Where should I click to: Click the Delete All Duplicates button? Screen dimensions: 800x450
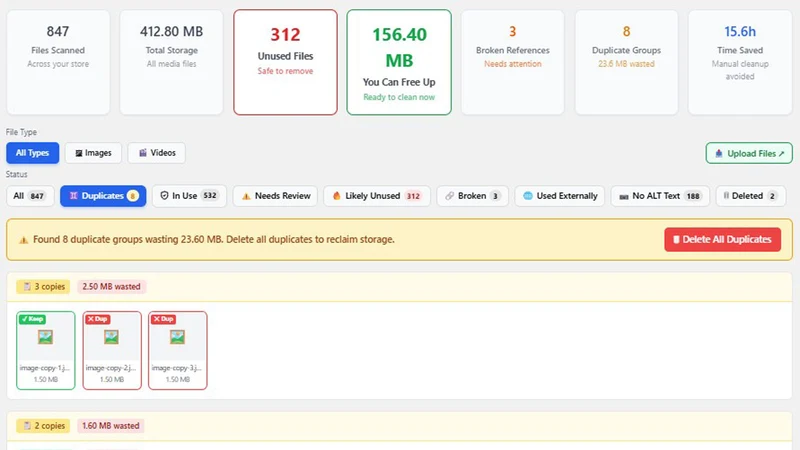pos(722,239)
